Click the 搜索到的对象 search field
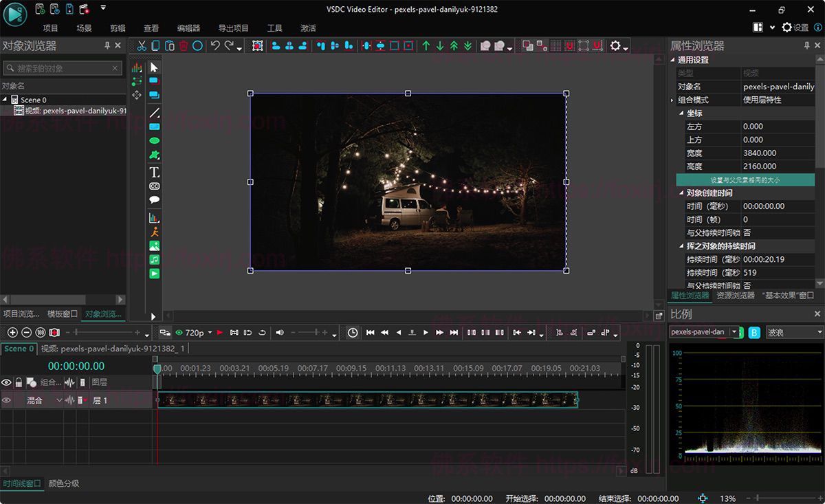This screenshot has height=504, width=825. point(62,69)
